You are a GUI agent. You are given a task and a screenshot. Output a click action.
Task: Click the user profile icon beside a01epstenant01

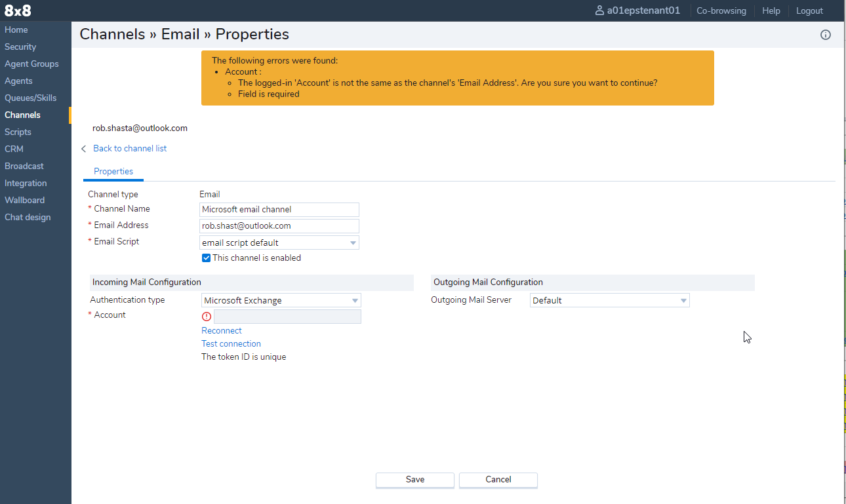point(599,10)
